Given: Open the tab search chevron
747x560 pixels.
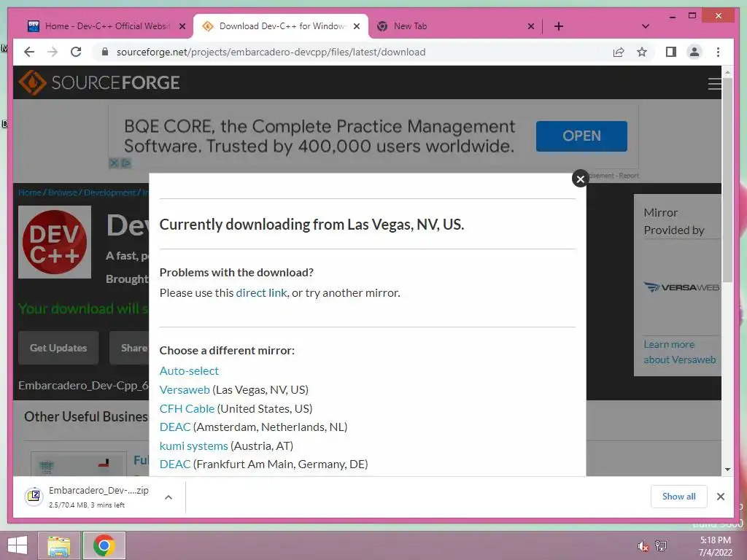Looking at the screenshot, I should coord(646,26).
